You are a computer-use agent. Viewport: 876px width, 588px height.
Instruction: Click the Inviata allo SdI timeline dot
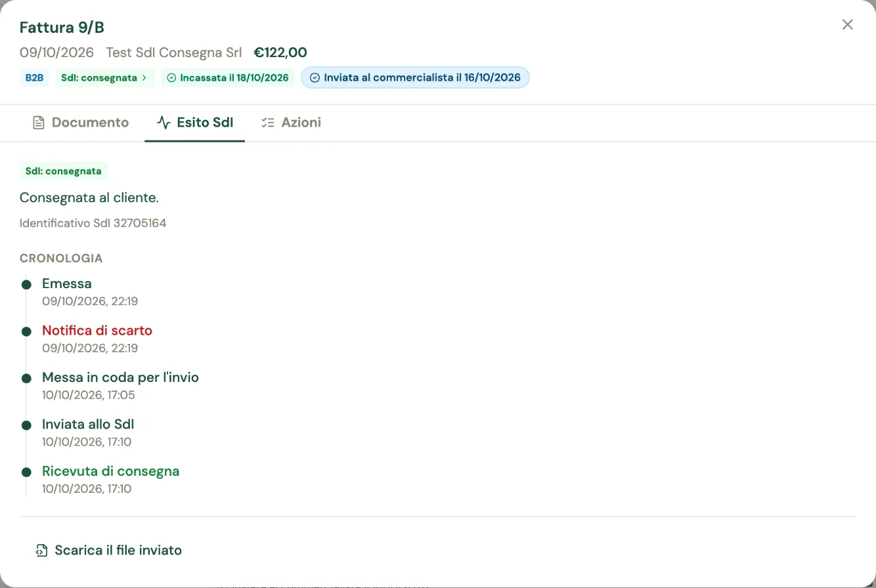26,425
